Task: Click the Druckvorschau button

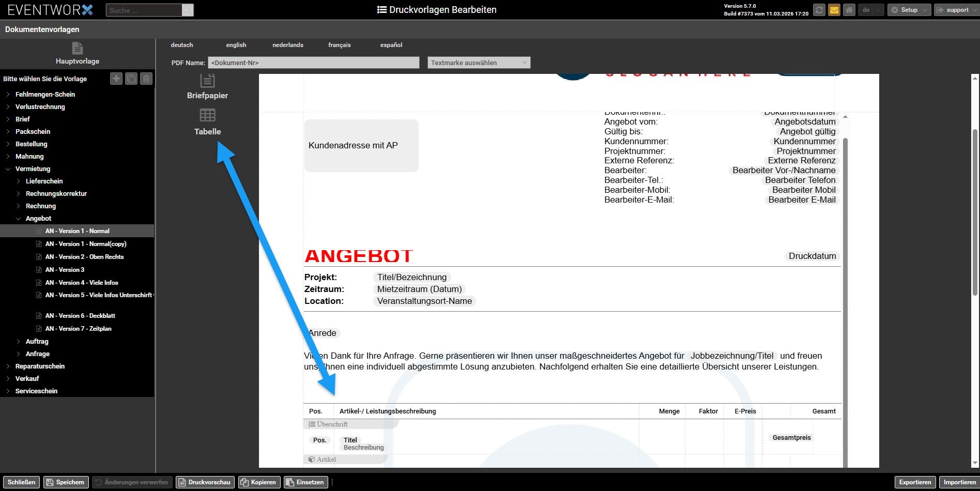Action: [205, 482]
